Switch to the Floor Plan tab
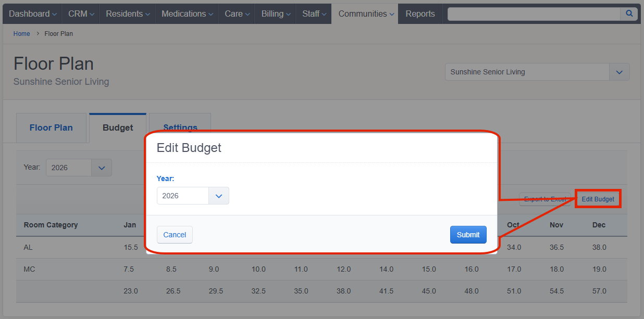The image size is (644, 319). pyautogui.click(x=51, y=127)
